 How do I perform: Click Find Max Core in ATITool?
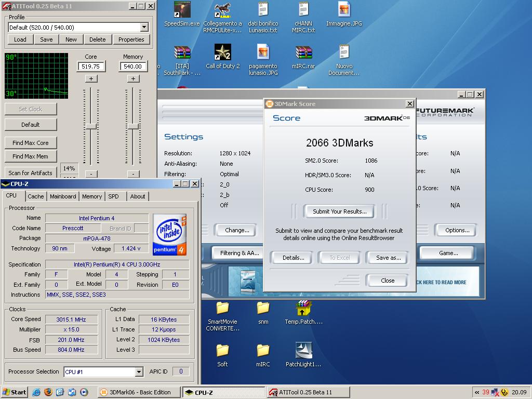click(31, 143)
